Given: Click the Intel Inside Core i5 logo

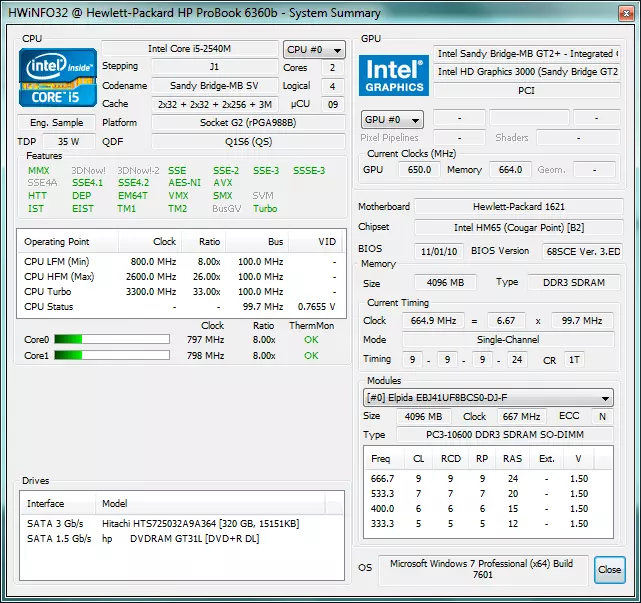Looking at the screenshot, I should pos(58,78).
